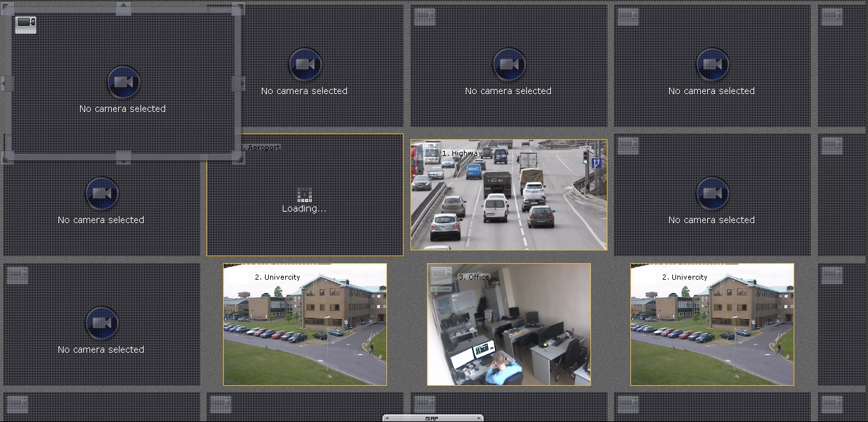
Task: Click the round camera icon in the highlighted cell
Action: pyautogui.click(x=123, y=82)
